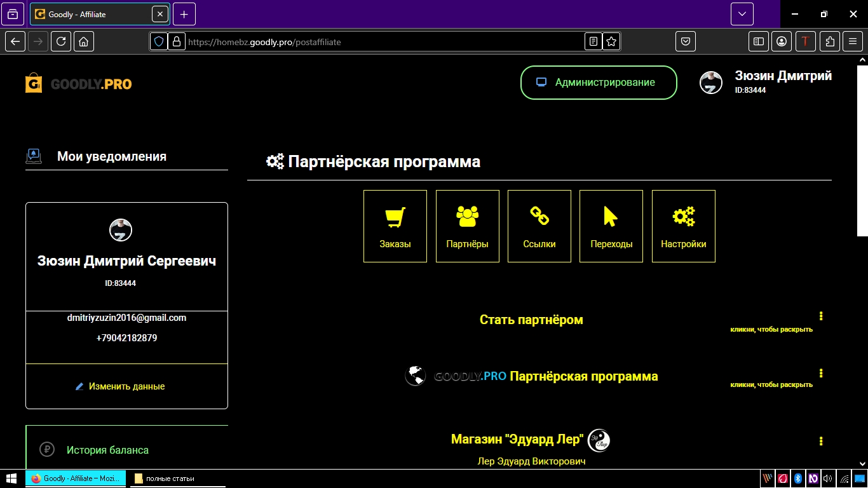This screenshot has height=488, width=868.
Task: Click the ruble icon next to История баланса
Action: click(46, 449)
